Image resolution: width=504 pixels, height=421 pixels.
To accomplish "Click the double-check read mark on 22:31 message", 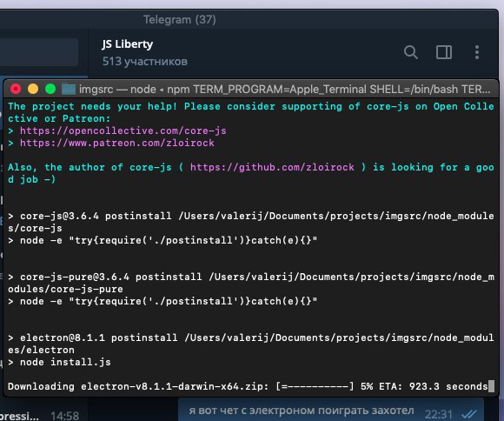I will 469,414.
